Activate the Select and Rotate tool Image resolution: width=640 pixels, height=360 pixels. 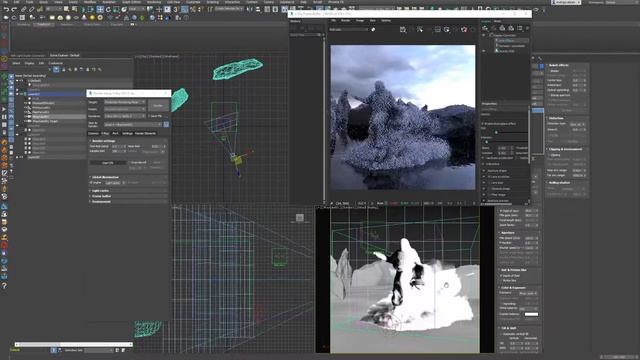point(108,9)
